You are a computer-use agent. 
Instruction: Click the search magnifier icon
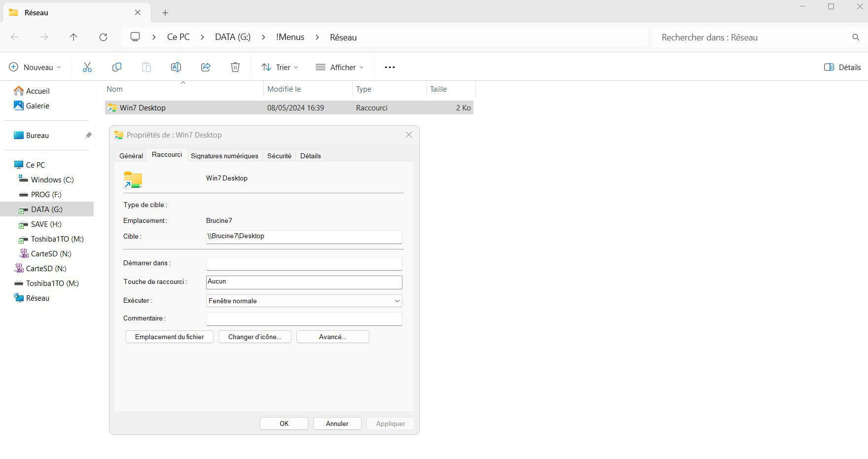point(856,37)
